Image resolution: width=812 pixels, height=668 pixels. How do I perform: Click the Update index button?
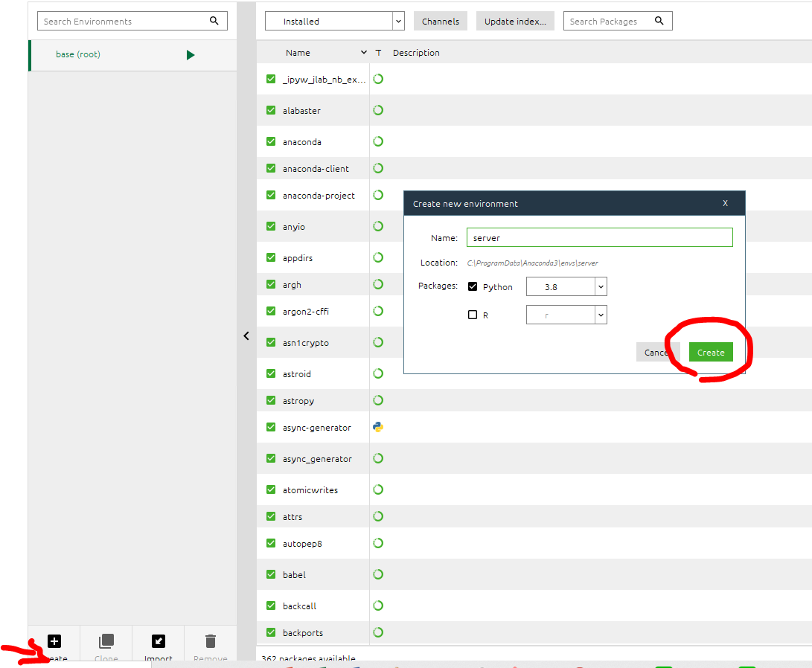coord(515,22)
